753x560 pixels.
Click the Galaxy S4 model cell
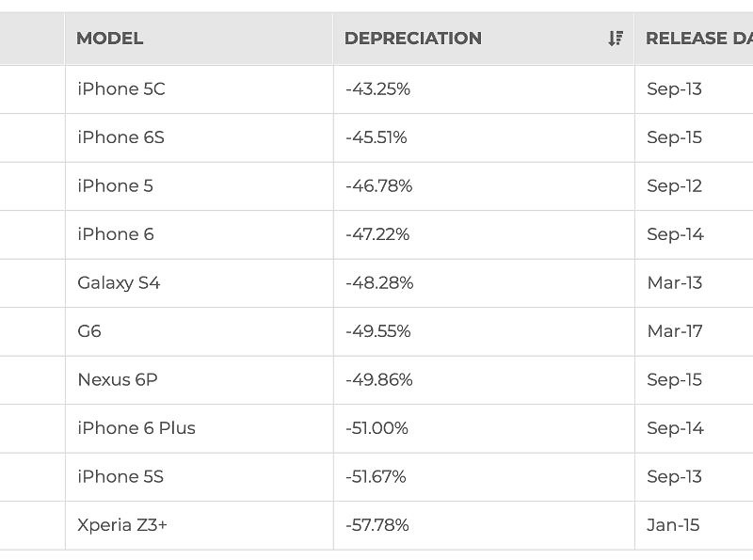click(x=119, y=282)
